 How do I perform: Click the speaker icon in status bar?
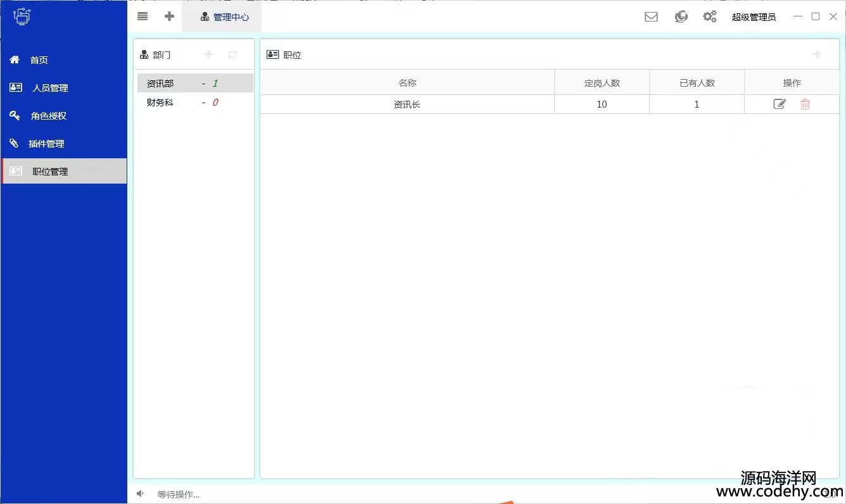pos(140,494)
